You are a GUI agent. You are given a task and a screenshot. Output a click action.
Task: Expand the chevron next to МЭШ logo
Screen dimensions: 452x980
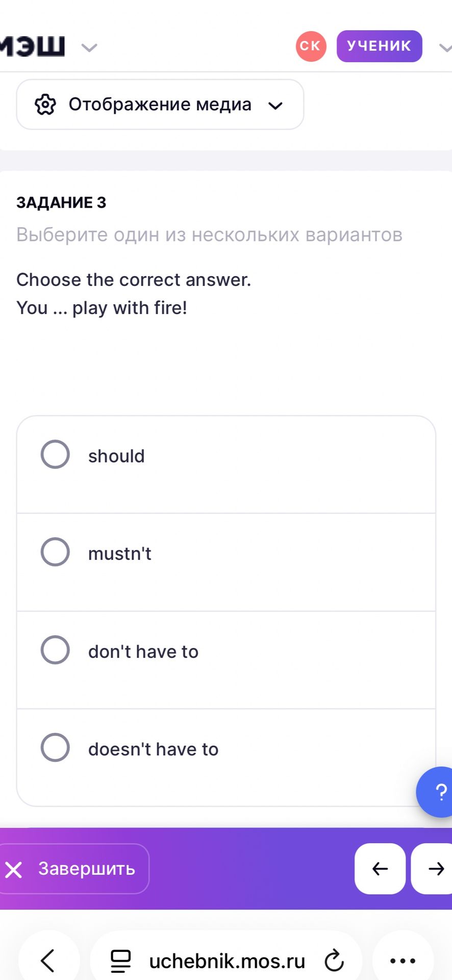89,48
